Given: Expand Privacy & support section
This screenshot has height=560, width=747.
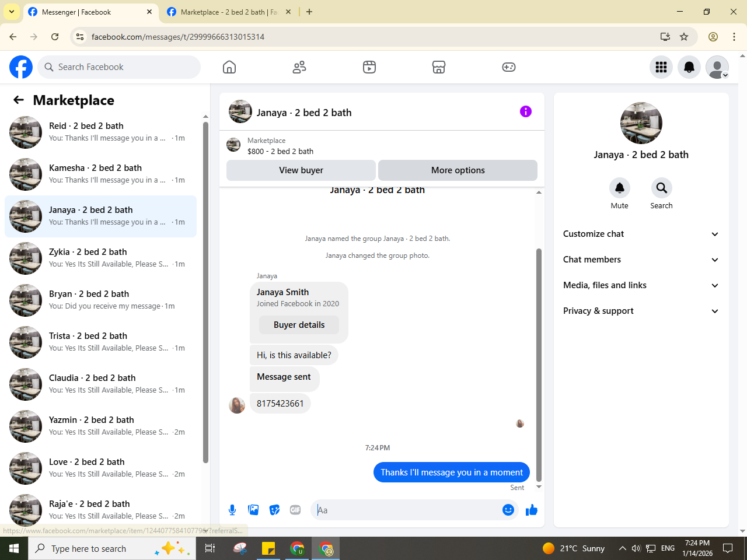Looking at the screenshot, I should (x=641, y=311).
